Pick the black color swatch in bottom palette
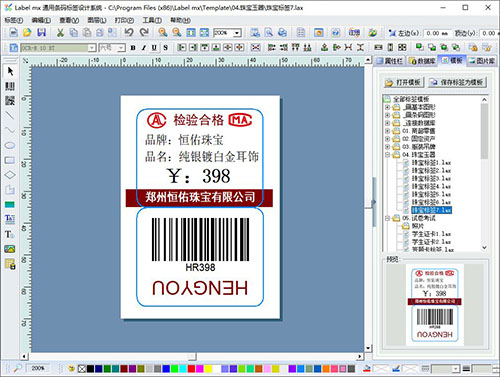The image size is (500, 377). (90, 369)
